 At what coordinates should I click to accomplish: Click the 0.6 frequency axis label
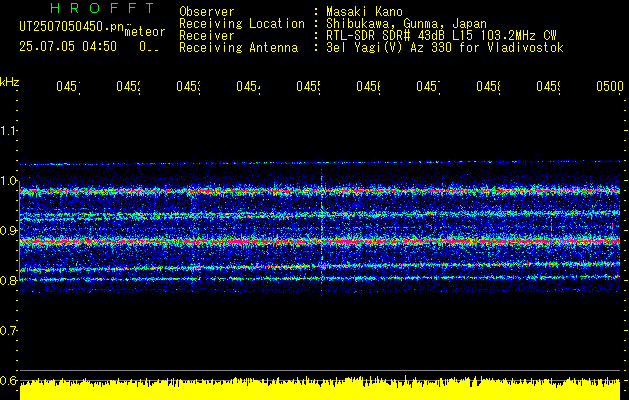8,380
